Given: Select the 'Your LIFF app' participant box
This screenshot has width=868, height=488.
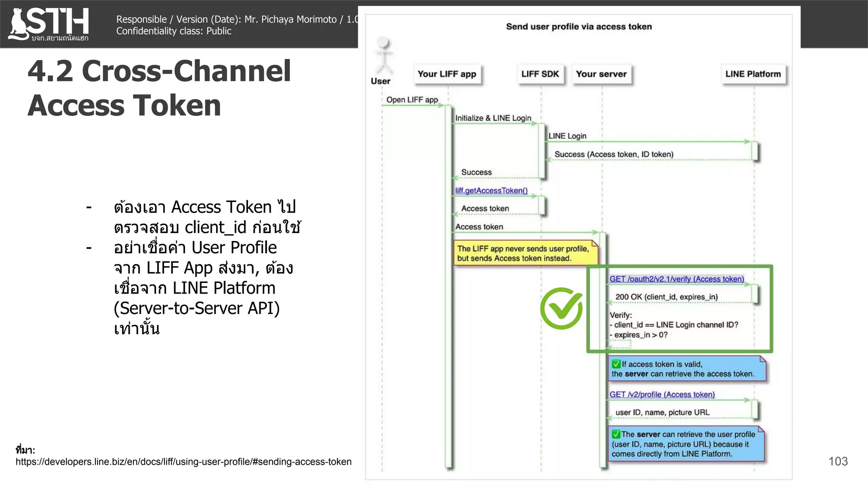Looking at the screenshot, I should tap(447, 74).
